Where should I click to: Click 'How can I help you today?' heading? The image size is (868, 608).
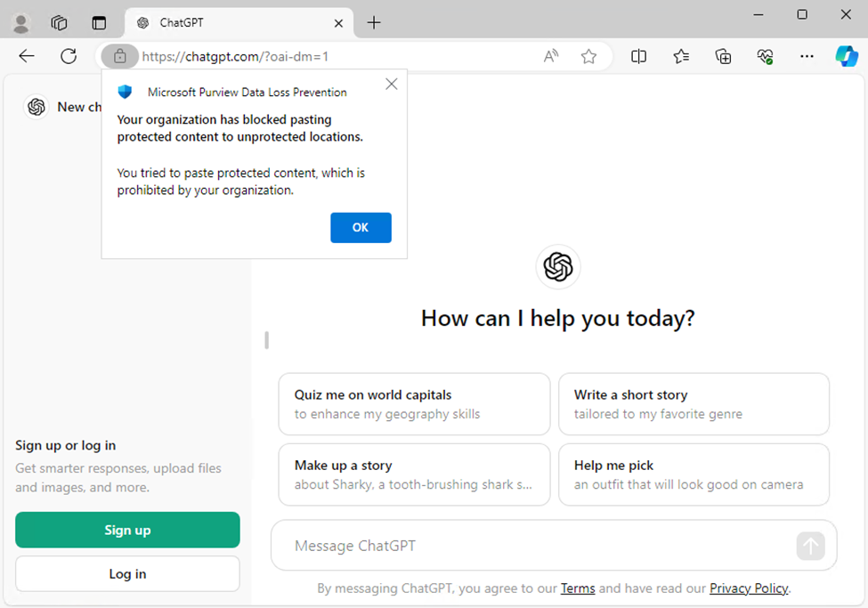(x=558, y=319)
